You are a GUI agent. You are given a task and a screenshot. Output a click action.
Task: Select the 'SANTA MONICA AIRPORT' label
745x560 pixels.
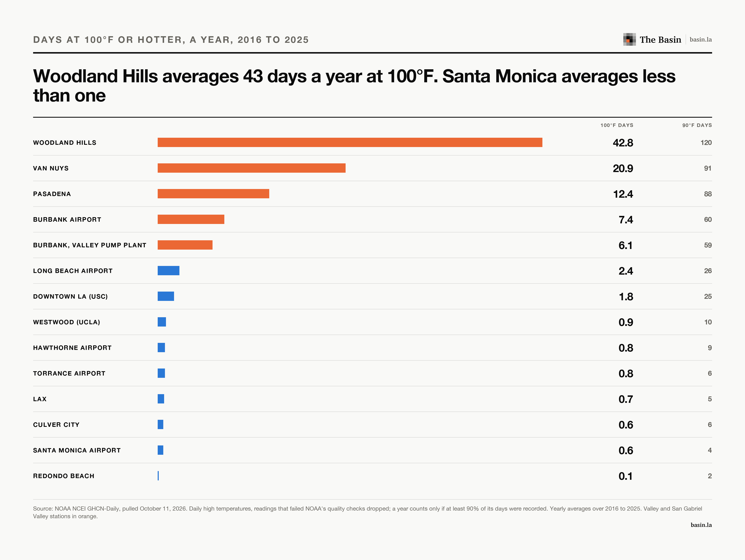click(x=77, y=450)
